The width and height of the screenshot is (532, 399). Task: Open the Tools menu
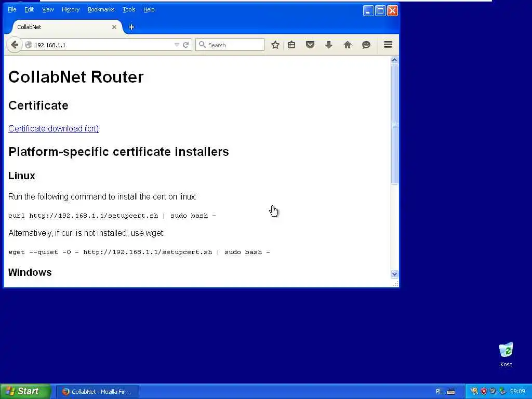(x=129, y=9)
